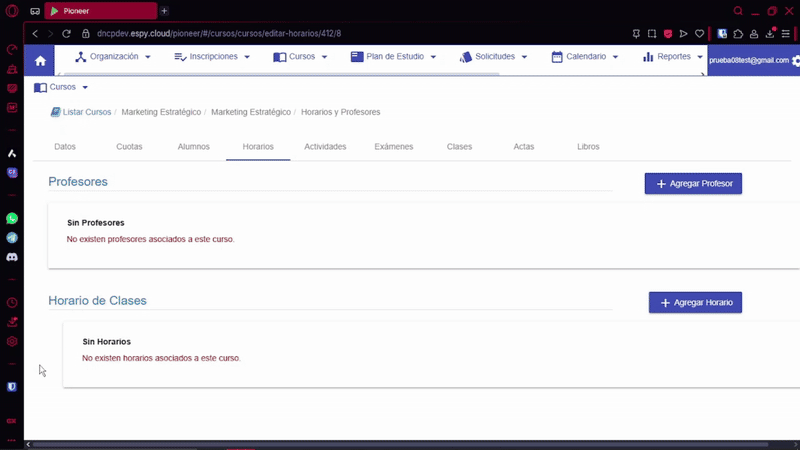Image resolution: width=800 pixels, height=450 pixels.
Task: Click the settings gear beside the email
Action: (795, 61)
